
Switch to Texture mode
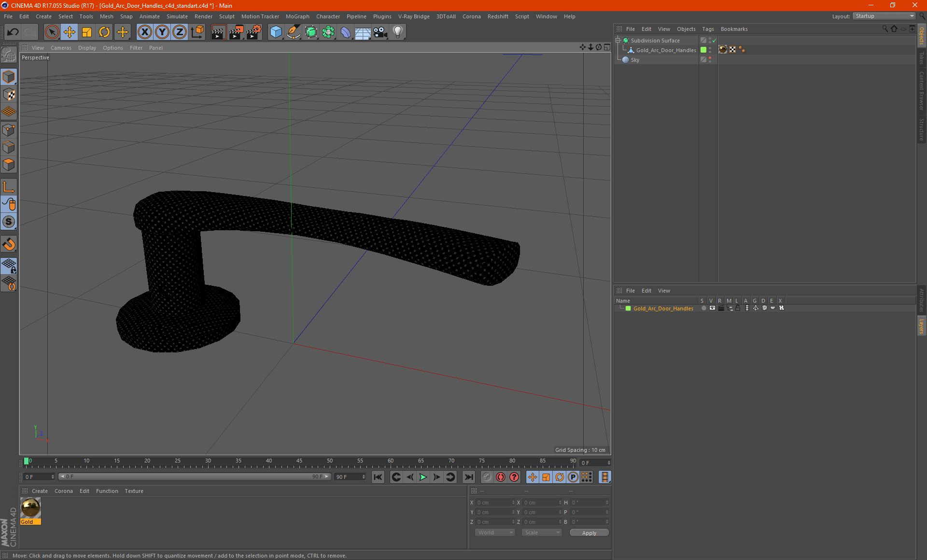pyautogui.click(x=9, y=95)
